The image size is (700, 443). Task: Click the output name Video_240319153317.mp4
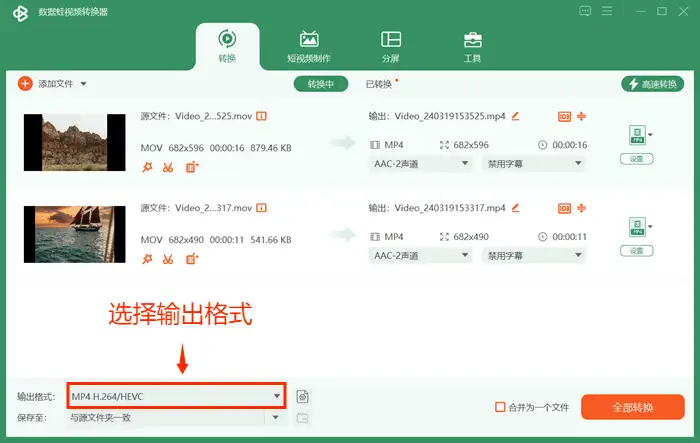coord(450,208)
